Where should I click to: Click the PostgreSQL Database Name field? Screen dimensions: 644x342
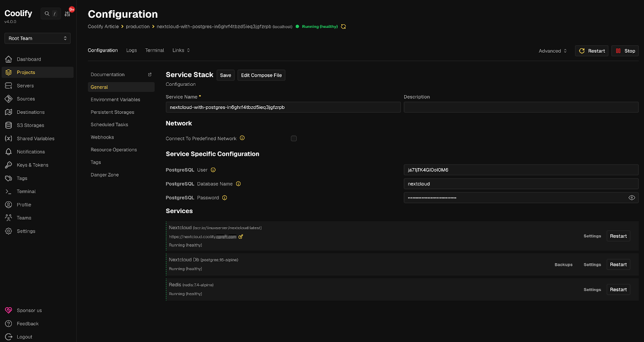(x=521, y=184)
